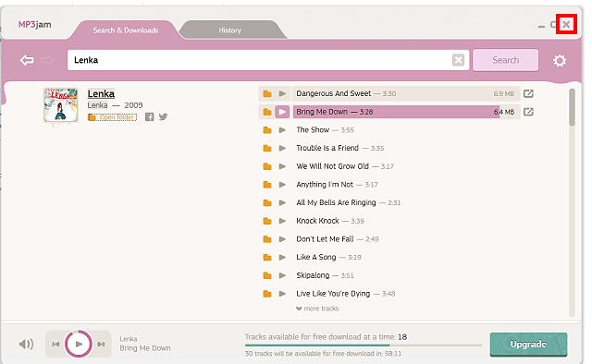This screenshot has height=364, width=592.
Task: Download Trouble Is a Friend track
Action: [x=267, y=148]
